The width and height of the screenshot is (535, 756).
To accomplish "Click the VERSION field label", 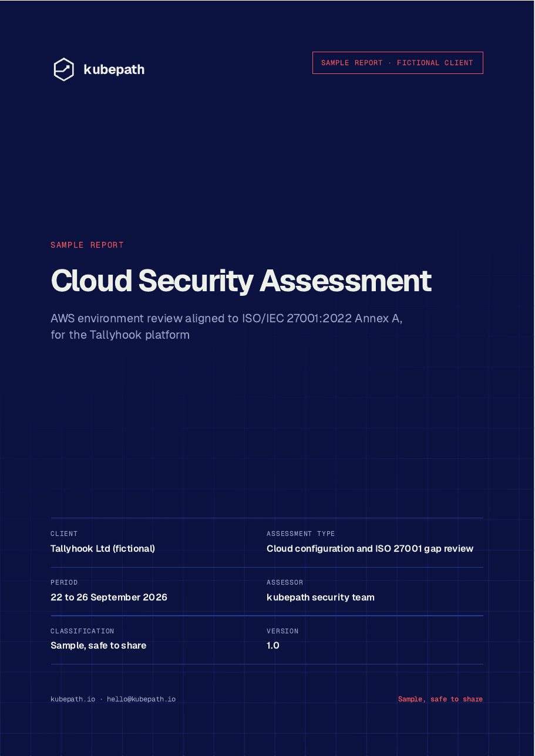I will (282, 632).
